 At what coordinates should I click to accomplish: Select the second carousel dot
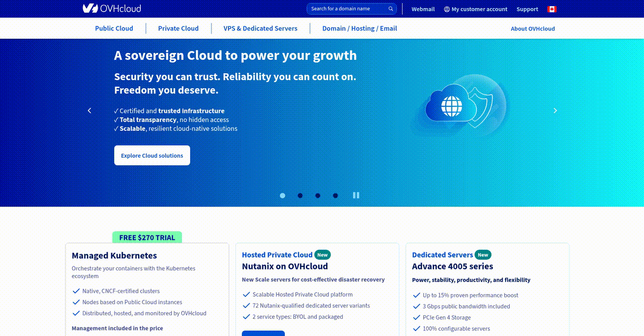300,195
